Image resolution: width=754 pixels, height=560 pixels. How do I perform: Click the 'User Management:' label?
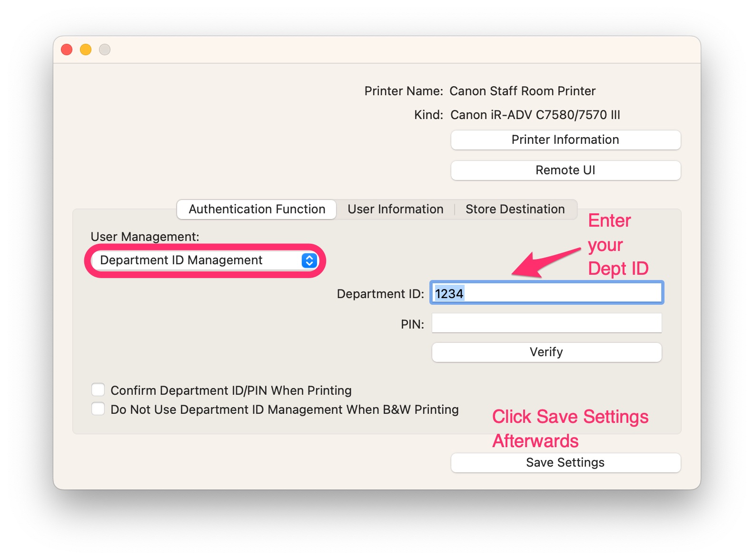point(145,237)
